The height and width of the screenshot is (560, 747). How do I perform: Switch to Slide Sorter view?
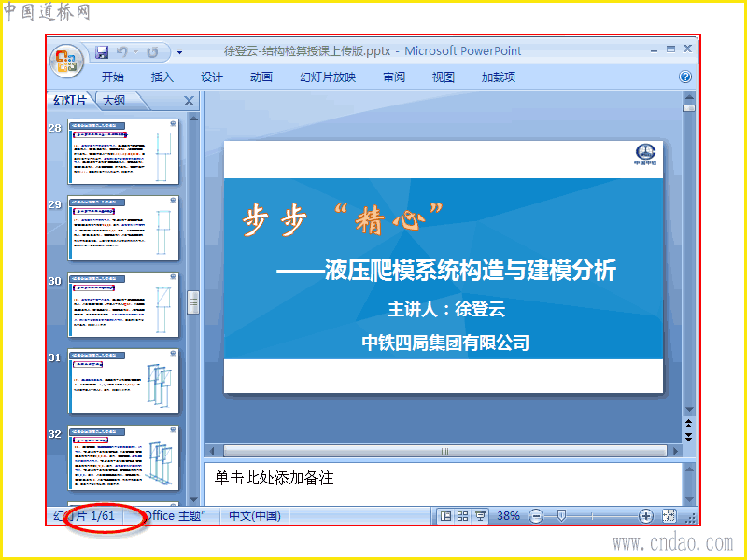[x=462, y=516]
